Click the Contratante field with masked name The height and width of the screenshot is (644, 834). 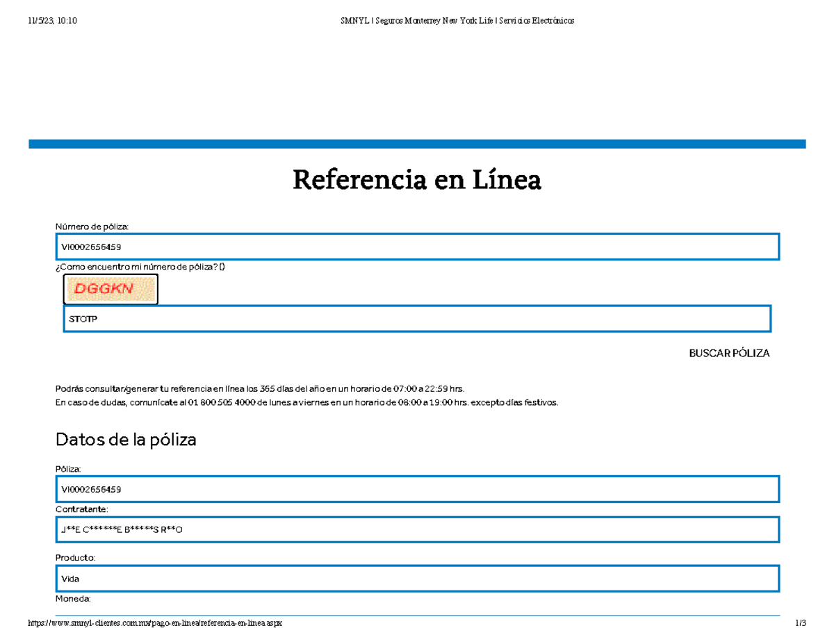[417, 530]
